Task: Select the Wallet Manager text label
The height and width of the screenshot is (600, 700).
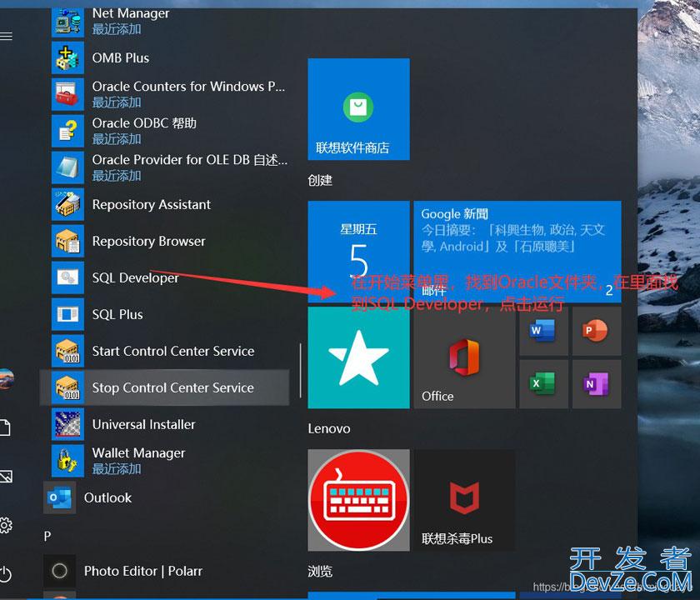Action: pos(138,453)
